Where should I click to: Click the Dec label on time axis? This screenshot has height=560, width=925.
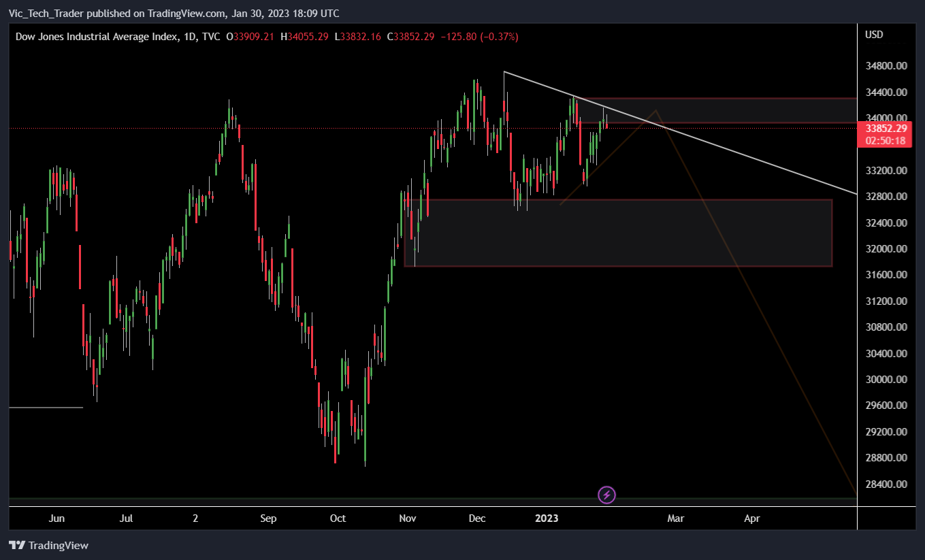click(477, 518)
